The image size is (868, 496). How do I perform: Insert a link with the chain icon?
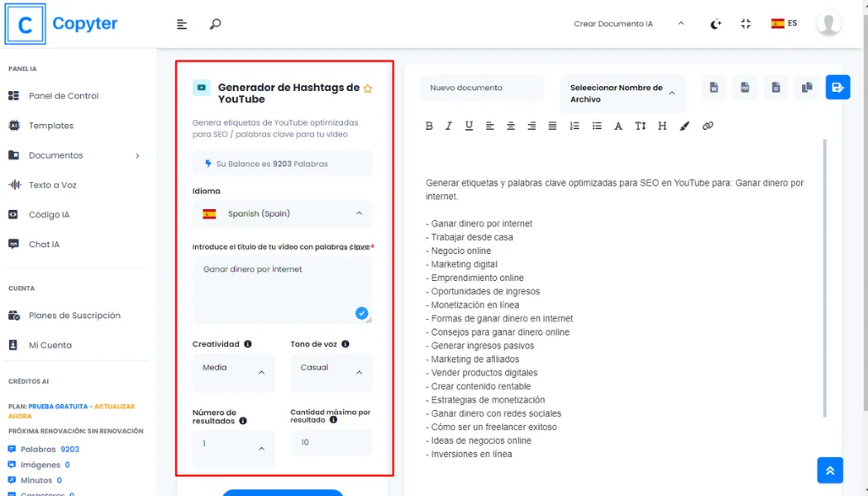tap(708, 126)
